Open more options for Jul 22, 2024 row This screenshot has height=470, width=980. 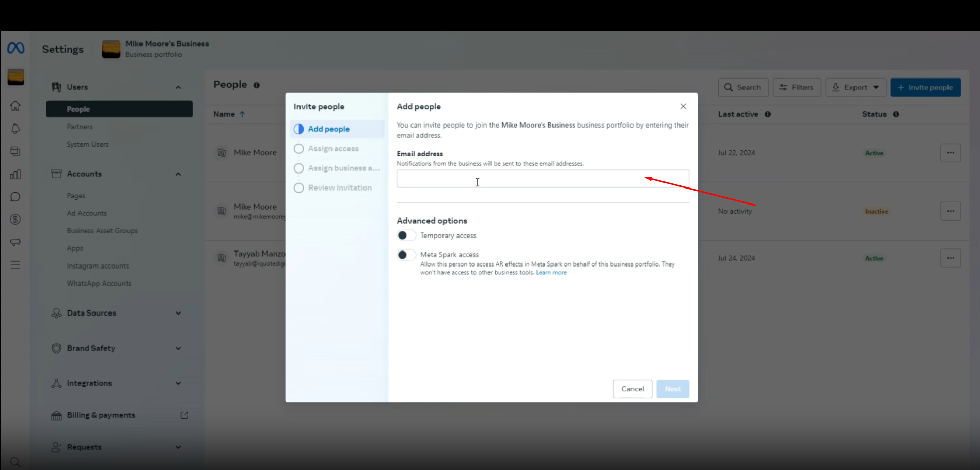(951, 153)
